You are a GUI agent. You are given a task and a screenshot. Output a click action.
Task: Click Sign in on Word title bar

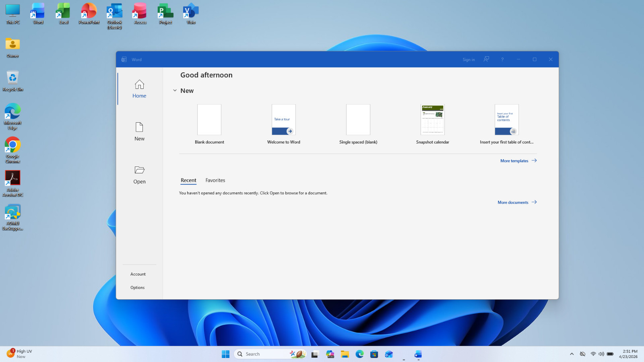469,60
